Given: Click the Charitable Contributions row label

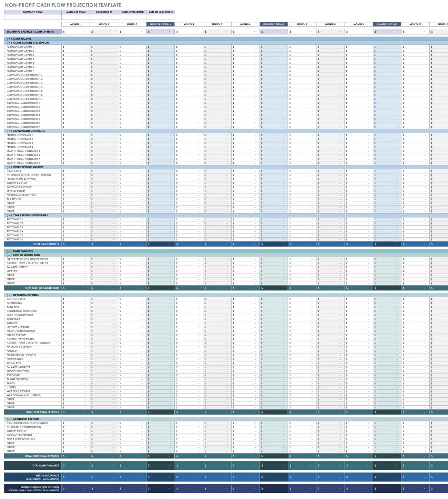Looking at the screenshot, I should [x=24, y=427].
